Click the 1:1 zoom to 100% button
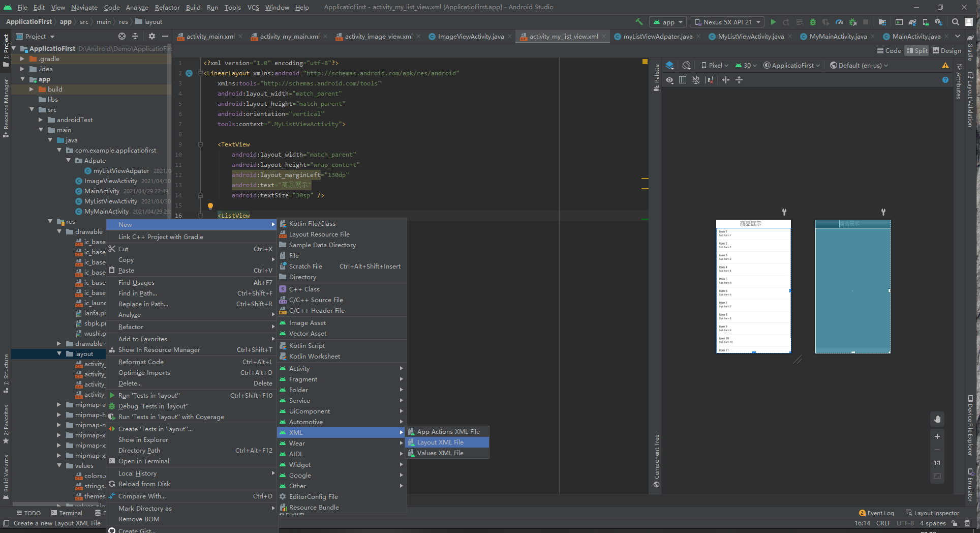Screen dimensions: 980x533 coord(937,463)
